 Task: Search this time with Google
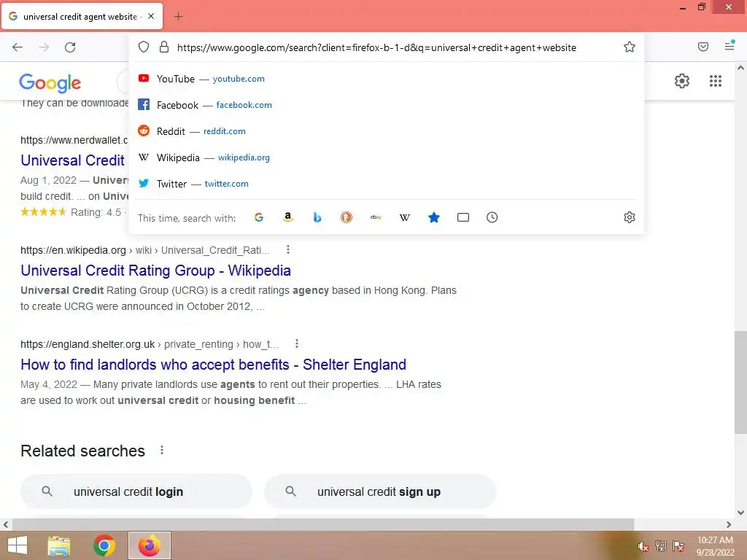point(259,217)
